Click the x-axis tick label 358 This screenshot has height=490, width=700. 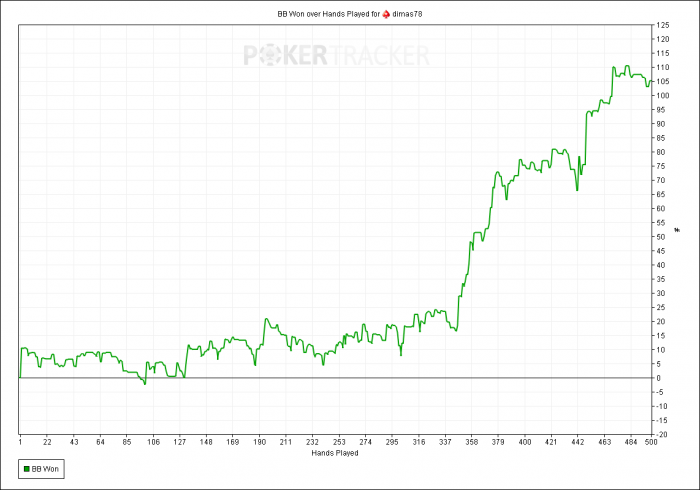(x=471, y=442)
